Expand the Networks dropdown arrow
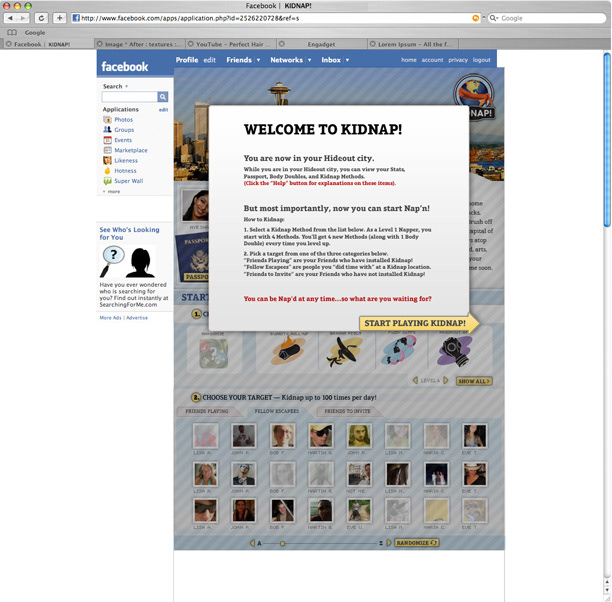The image size is (612, 602). point(310,60)
